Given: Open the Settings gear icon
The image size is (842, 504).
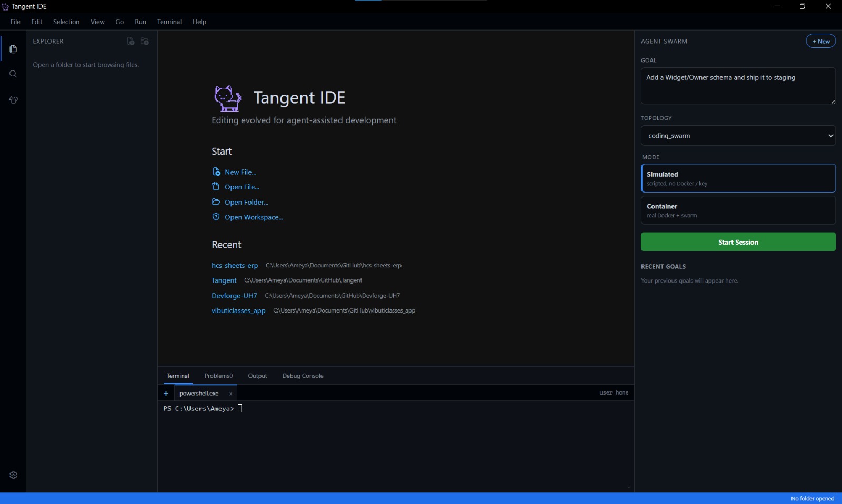Looking at the screenshot, I should tap(13, 475).
